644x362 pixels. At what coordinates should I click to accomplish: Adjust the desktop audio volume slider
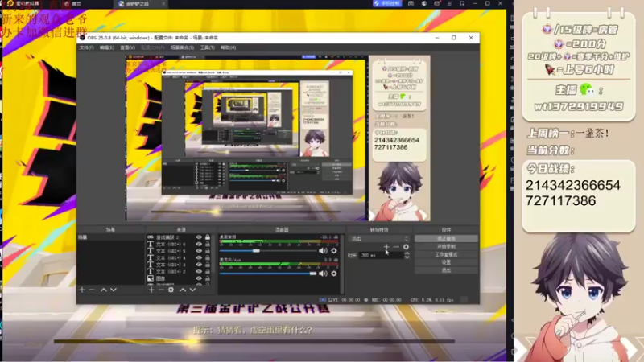coord(268,250)
